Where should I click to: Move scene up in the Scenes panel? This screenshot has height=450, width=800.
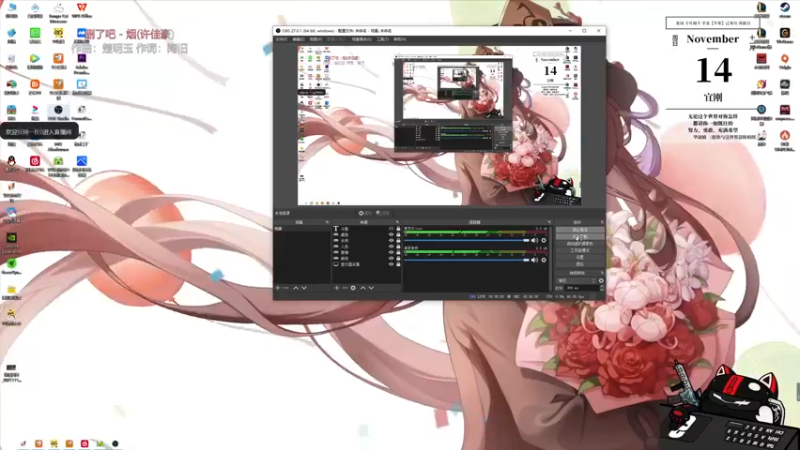(296, 288)
